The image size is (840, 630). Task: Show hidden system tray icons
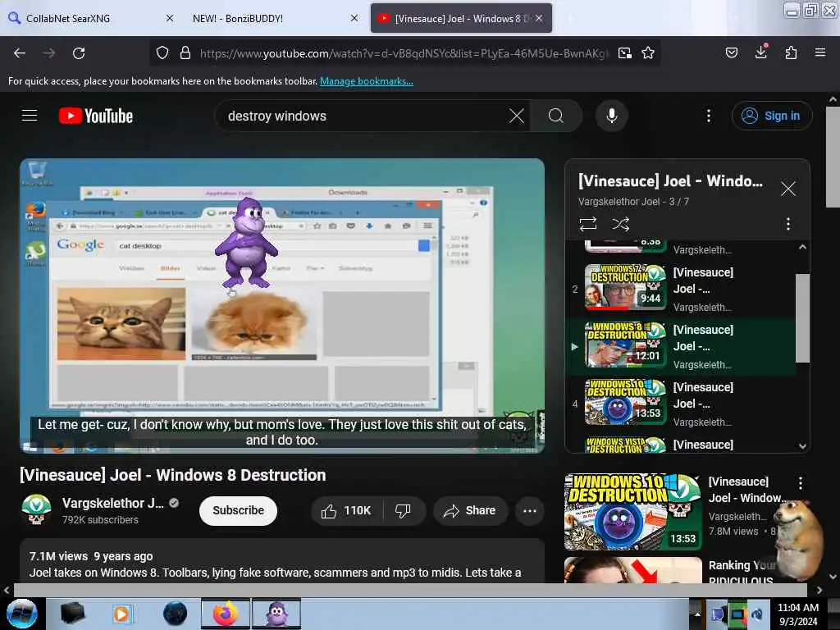697,614
